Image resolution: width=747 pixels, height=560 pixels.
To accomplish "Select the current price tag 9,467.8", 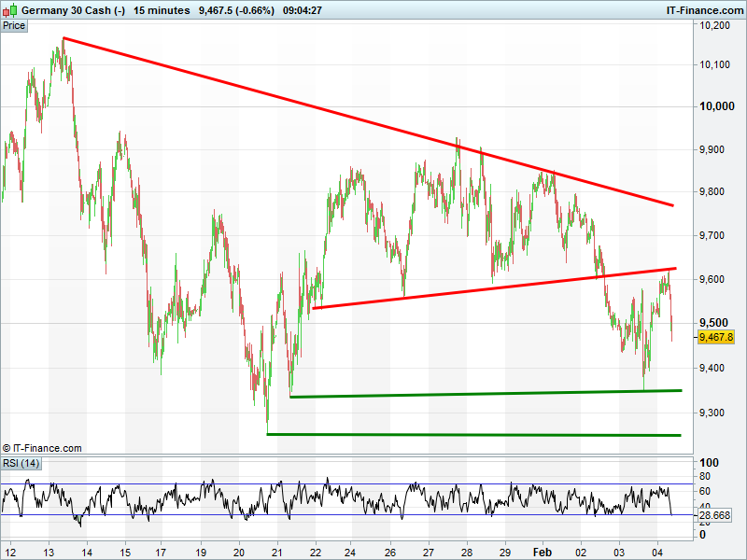I will click(x=716, y=338).
